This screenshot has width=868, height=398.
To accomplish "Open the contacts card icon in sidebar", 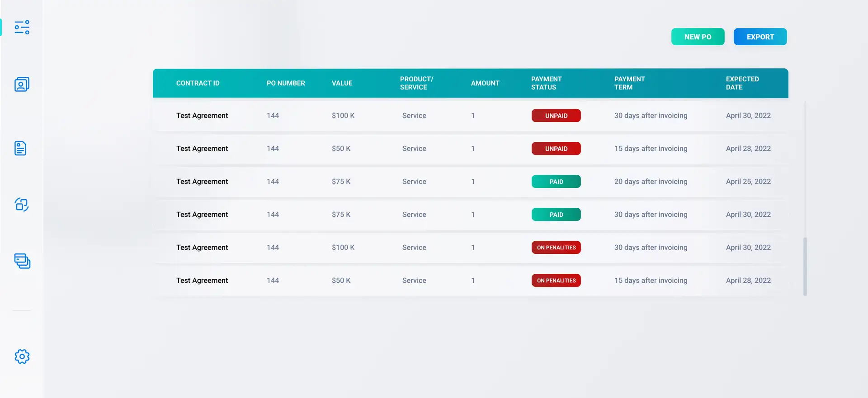I will click(22, 84).
